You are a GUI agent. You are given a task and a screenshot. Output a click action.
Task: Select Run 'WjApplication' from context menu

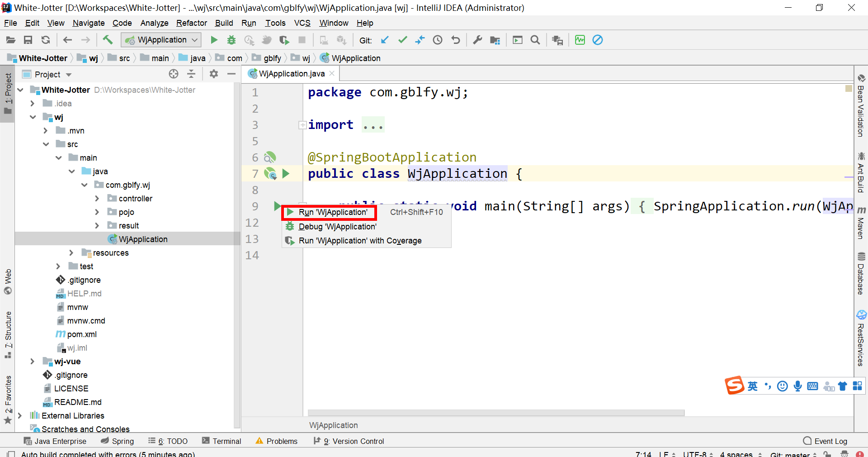pos(366,212)
